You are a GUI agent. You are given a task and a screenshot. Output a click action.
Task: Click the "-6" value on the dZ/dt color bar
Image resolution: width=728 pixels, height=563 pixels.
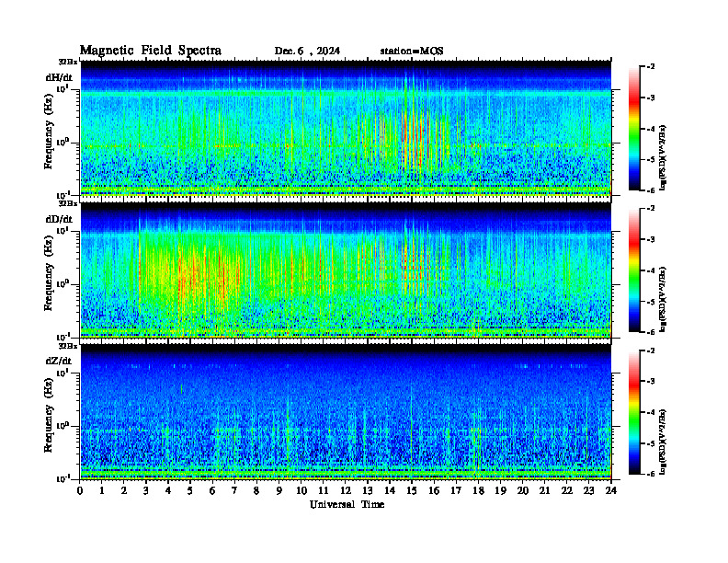pos(651,474)
